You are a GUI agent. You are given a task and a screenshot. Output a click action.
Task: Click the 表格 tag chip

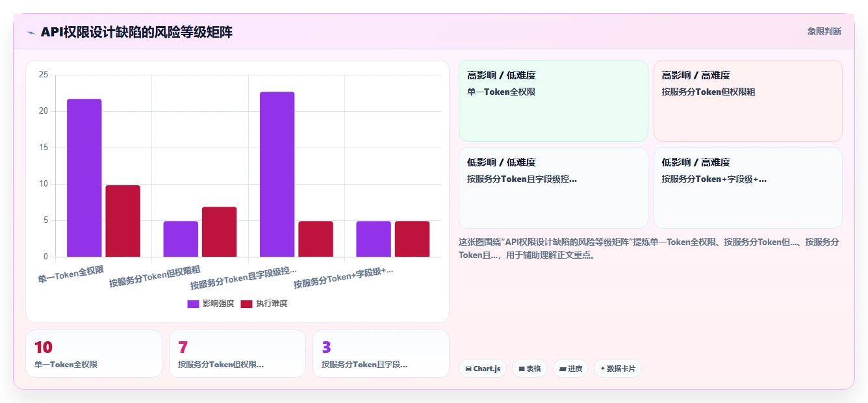[x=530, y=369]
